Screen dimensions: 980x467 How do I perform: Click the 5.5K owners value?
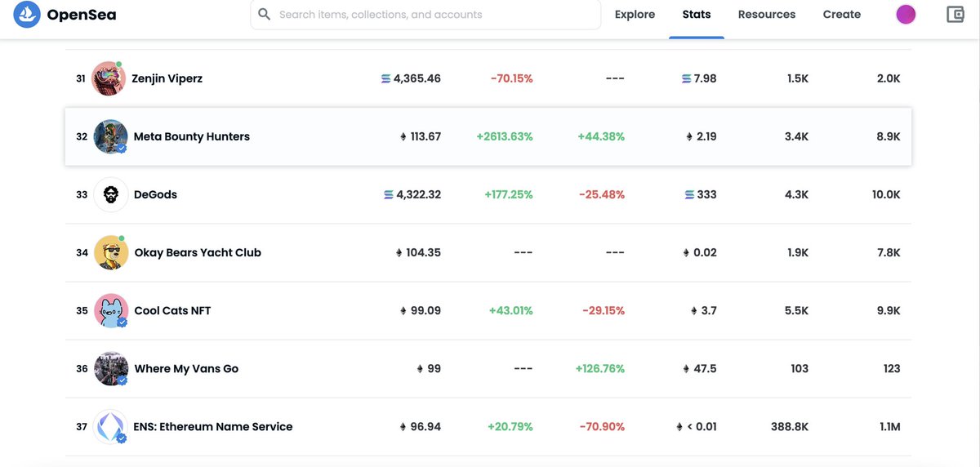click(797, 311)
